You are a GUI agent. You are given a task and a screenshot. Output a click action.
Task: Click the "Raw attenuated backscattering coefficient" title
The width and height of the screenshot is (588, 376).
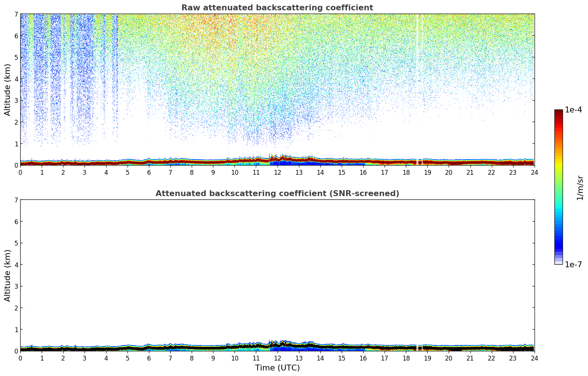coord(277,8)
